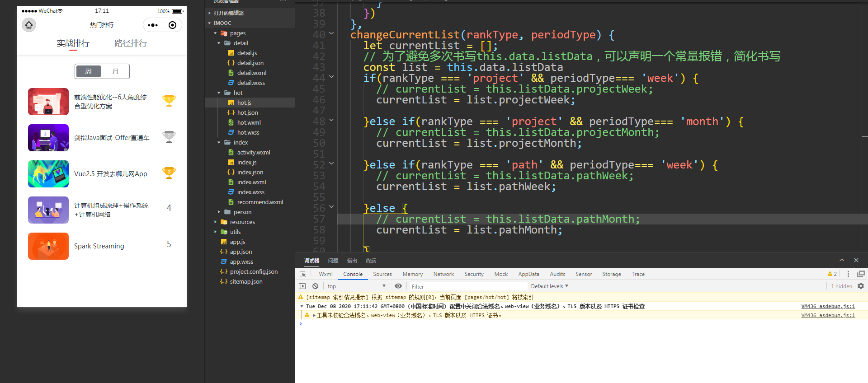Collapse the IMOOC project section
The image size is (868, 383).
[250, 23]
